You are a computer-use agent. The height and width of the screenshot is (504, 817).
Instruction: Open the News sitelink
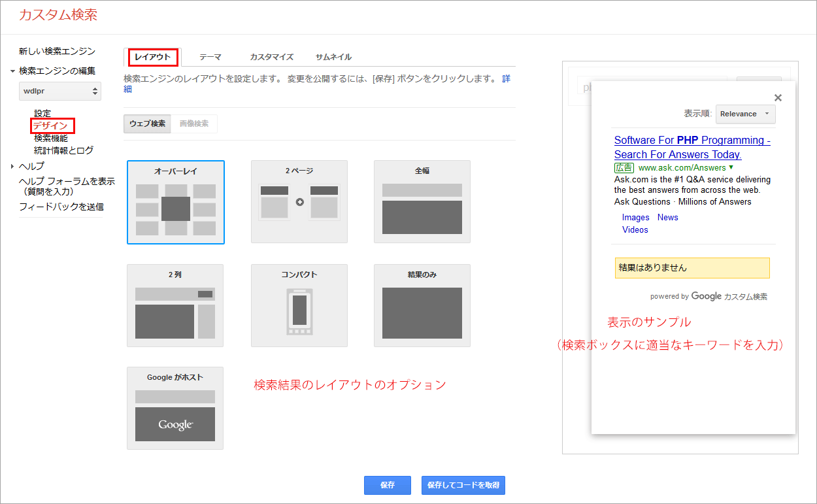668,217
